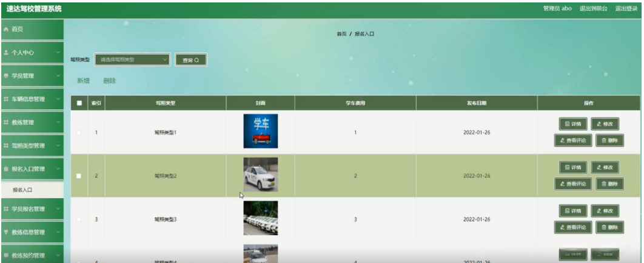
Task: Click 查看评论 for row 驾照类型2
Action: point(572,184)
